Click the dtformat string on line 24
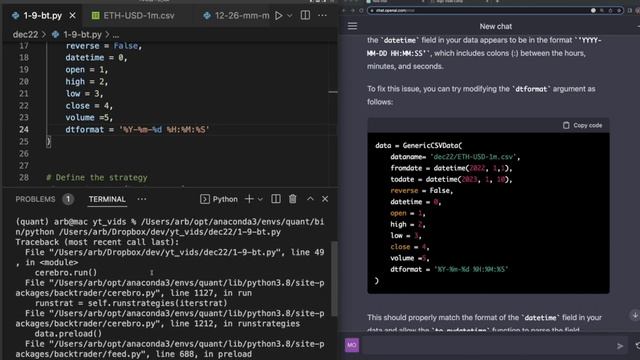Screen dimensions: 640x360 point(164,130)
